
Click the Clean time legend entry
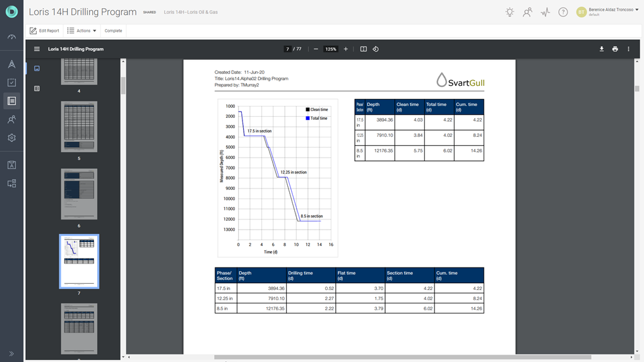pos(317,110)
